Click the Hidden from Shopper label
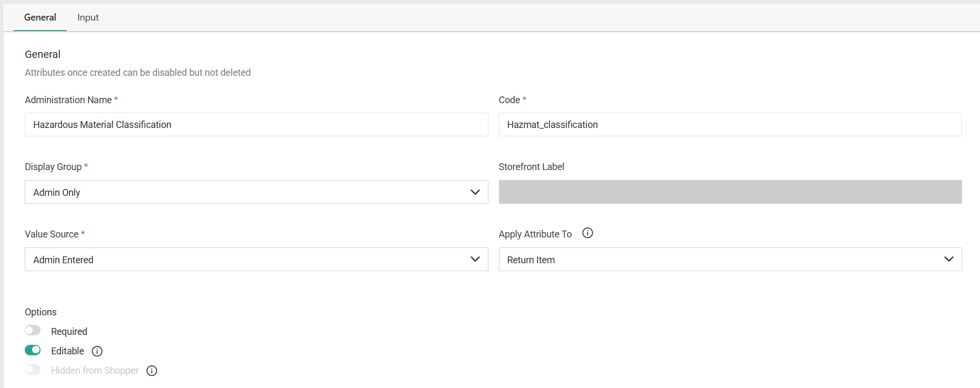Screen dimensions: 980x388 click(x=95, y=371)
